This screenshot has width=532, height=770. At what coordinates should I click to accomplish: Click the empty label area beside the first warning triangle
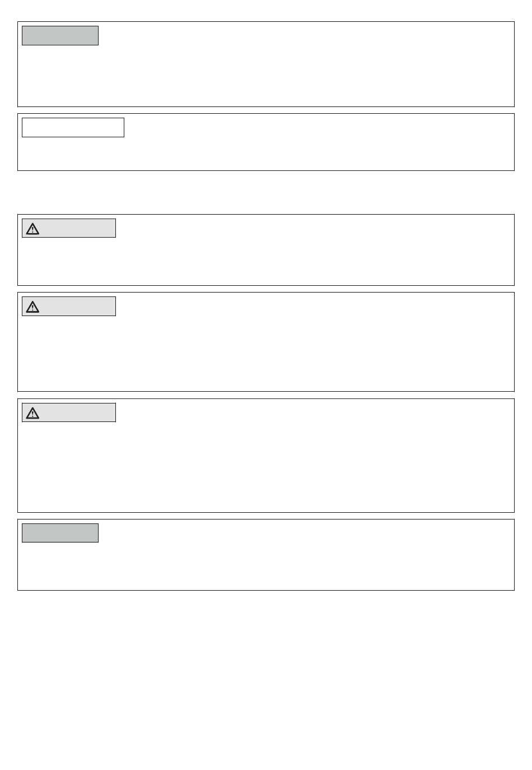coord(77,228)
